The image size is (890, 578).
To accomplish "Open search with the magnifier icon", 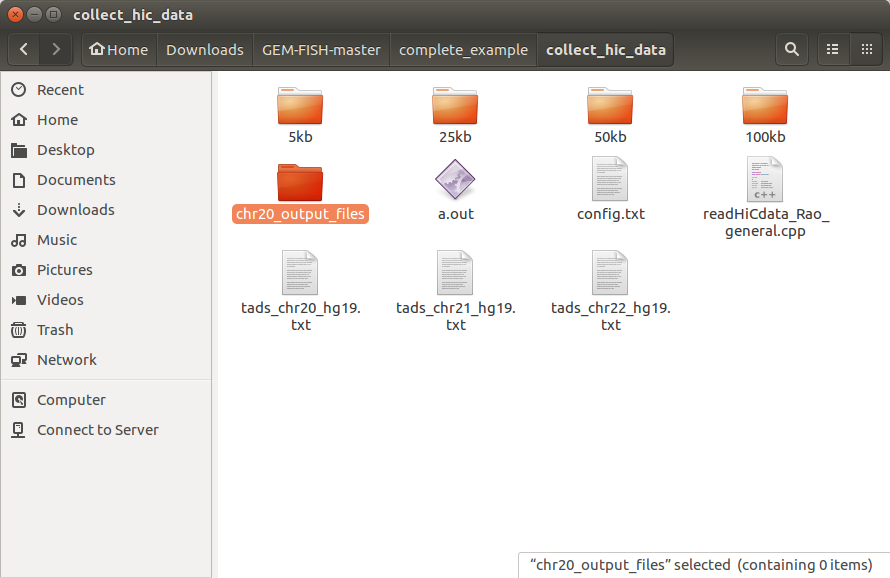I will pos(792,50).
